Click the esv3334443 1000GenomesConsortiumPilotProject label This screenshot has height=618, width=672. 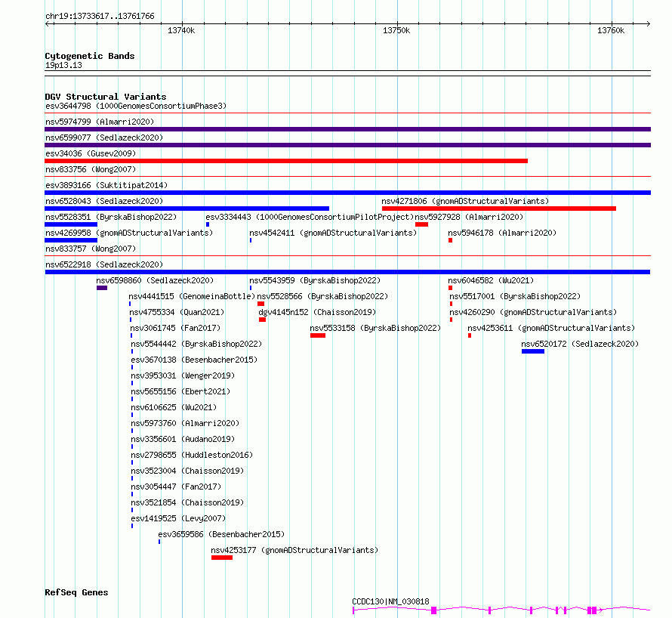tap(310, 217)
